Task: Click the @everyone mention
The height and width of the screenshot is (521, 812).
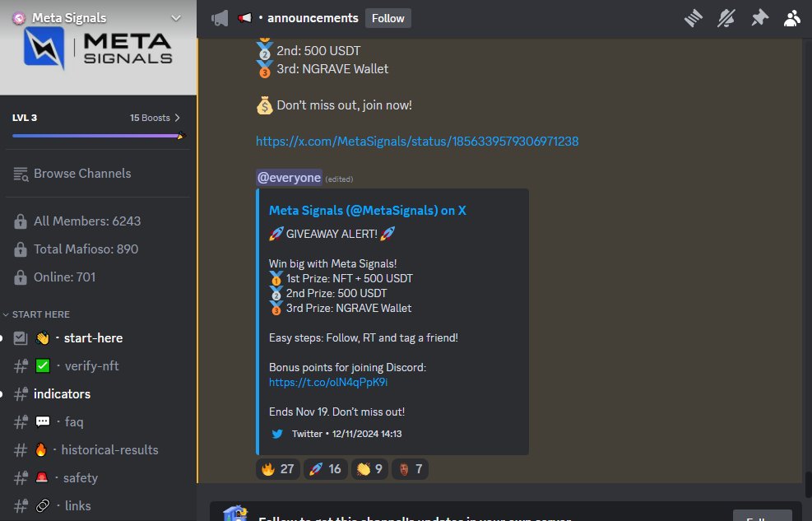Action: pos(289,178)
